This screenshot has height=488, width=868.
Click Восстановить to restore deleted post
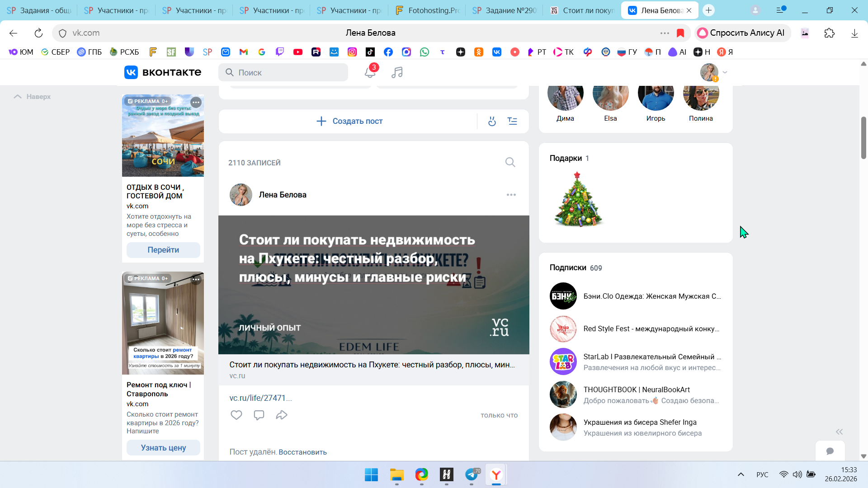[x=302, y=452]
